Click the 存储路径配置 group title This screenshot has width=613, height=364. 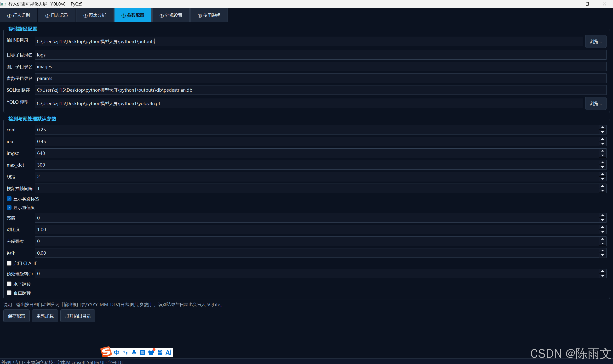pyautogui.click(x=23, y=29)
